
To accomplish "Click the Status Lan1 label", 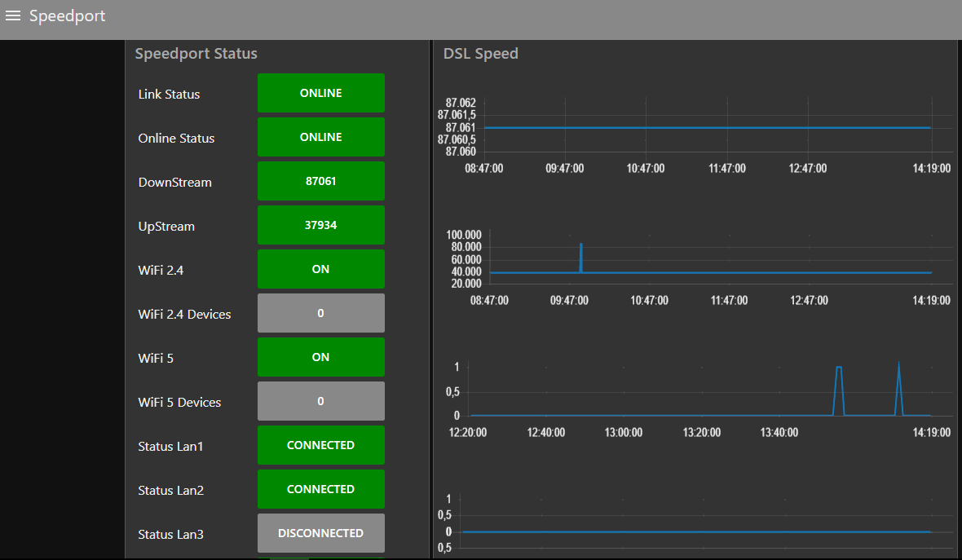I will pos(170,447).
